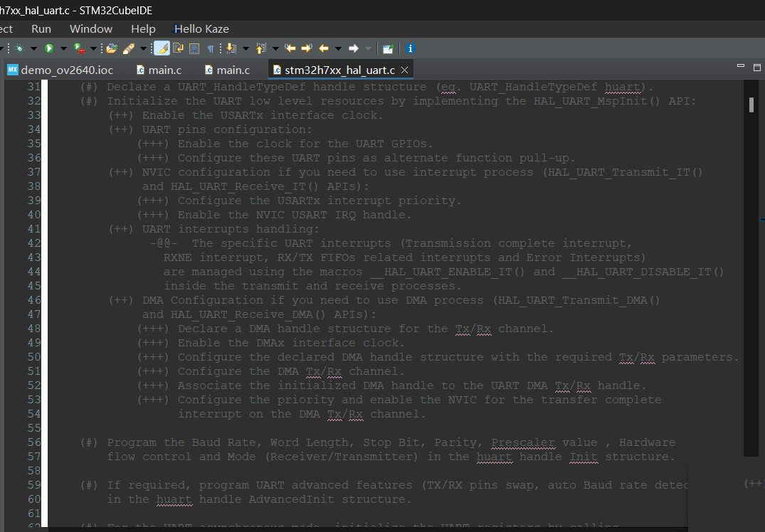Click the Run External Tools icon
Viewport: 765px width, 532px height.
78,48
